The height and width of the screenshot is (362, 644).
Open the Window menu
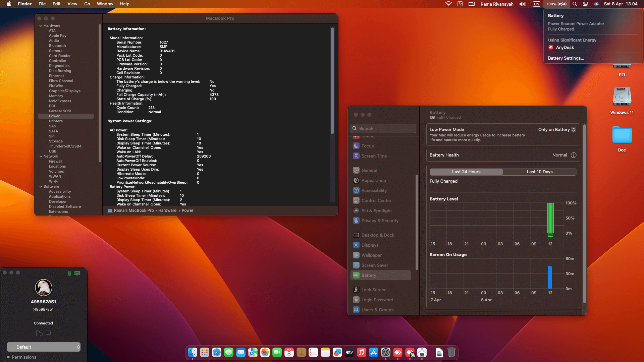(105, 4)
